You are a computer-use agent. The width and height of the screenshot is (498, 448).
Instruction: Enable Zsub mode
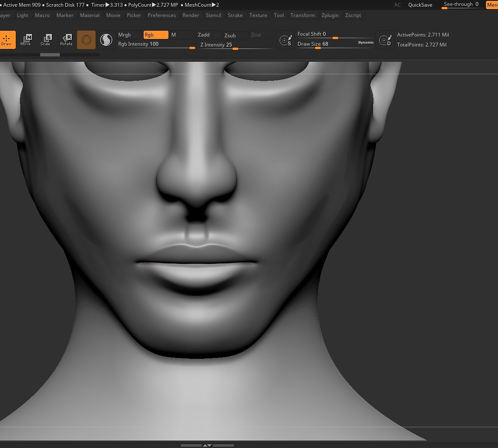click(236, 35)
